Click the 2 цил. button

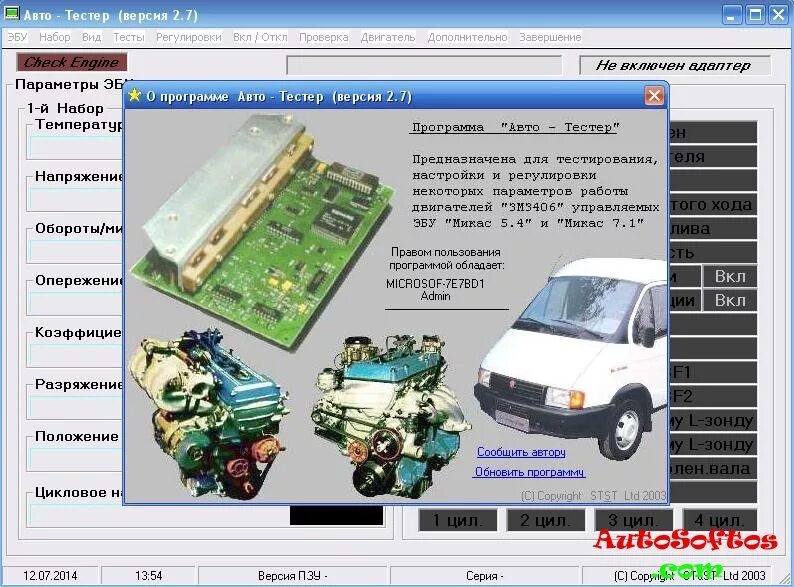point(545,520)
